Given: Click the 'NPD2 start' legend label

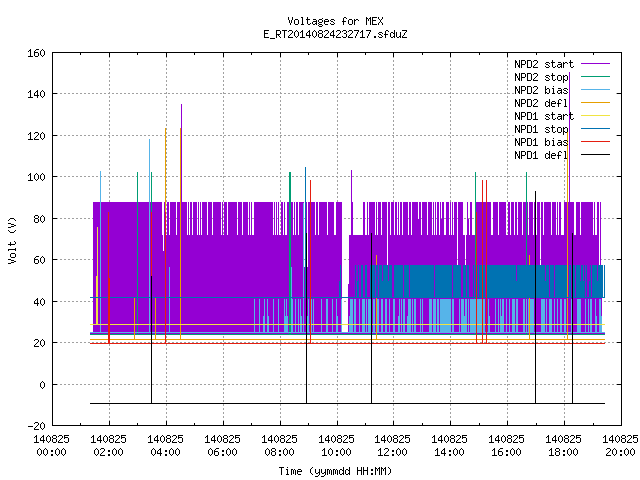Looking at the screenshot, I should click(544, 64).
